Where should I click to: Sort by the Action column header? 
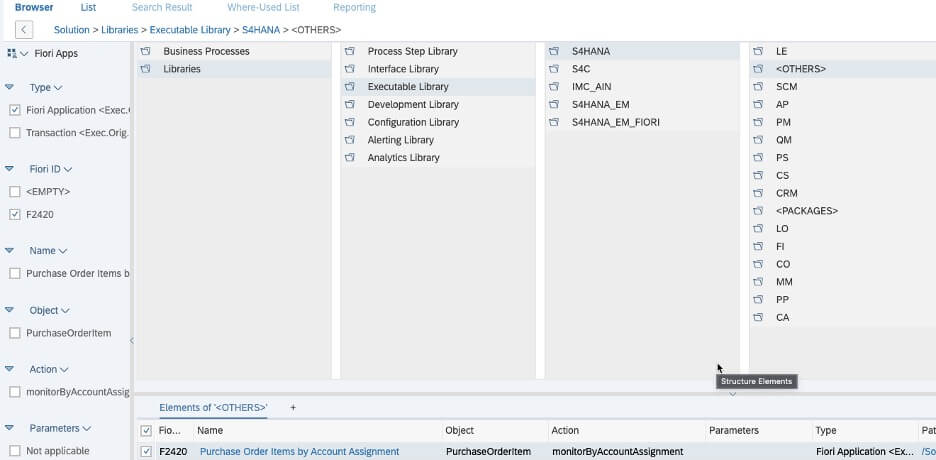(x=565, y=430)
